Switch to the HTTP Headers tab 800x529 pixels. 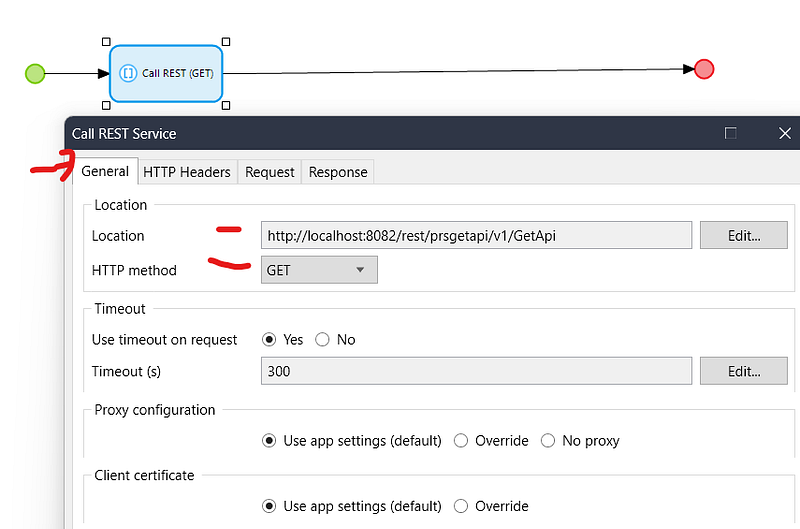pos(187,172)
